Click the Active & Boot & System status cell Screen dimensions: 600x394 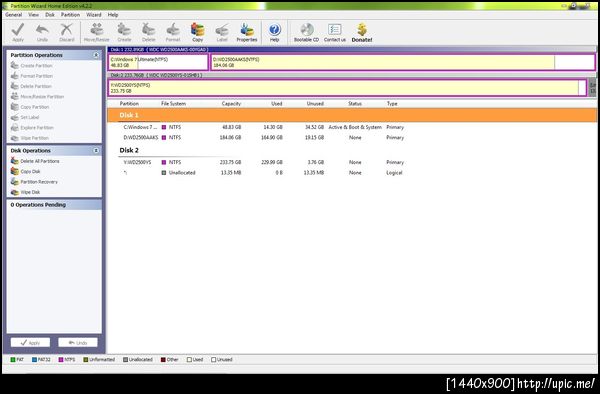click(355, 127)
